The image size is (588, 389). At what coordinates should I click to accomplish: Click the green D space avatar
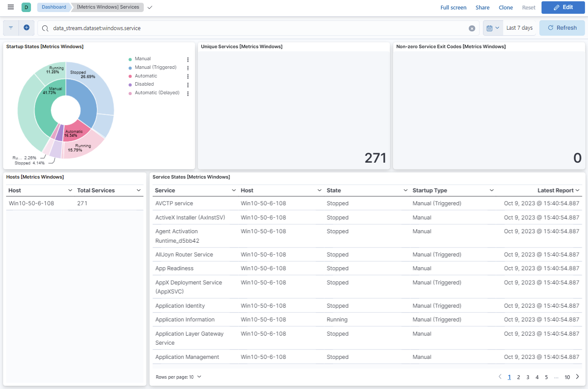click(x=26, y=7)
